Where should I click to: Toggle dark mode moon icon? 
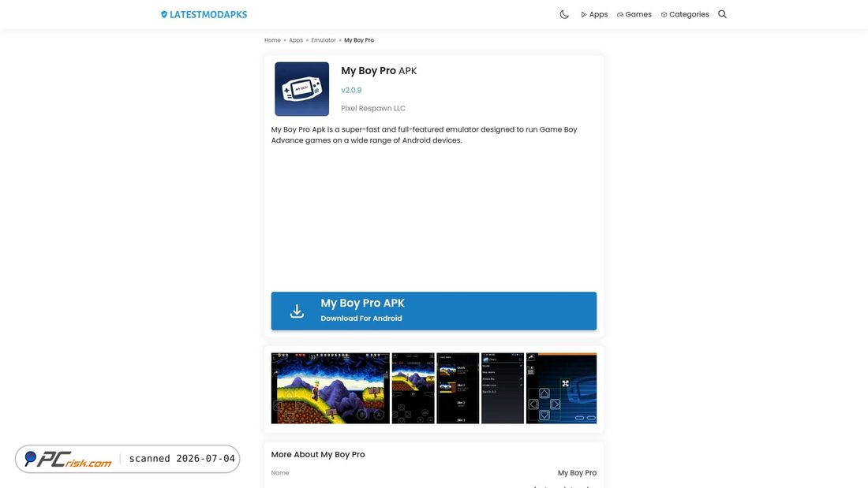pyautogui.click(x=564, y=14)
